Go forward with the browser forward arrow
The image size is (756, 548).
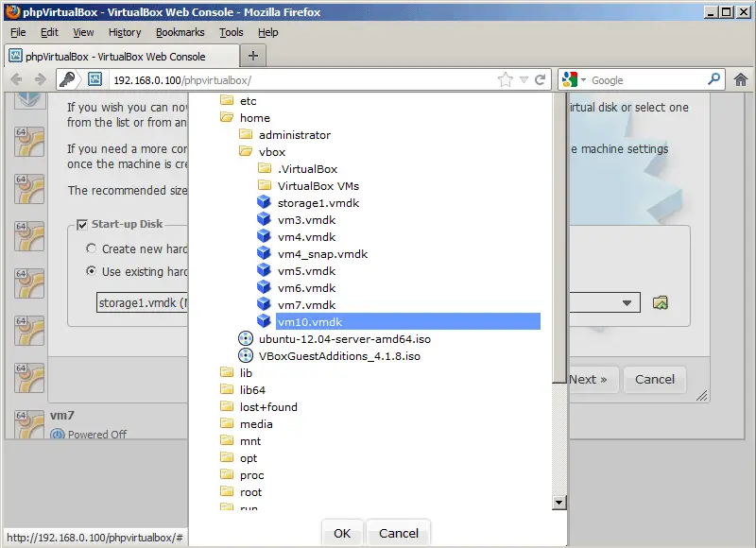(41, 79)
